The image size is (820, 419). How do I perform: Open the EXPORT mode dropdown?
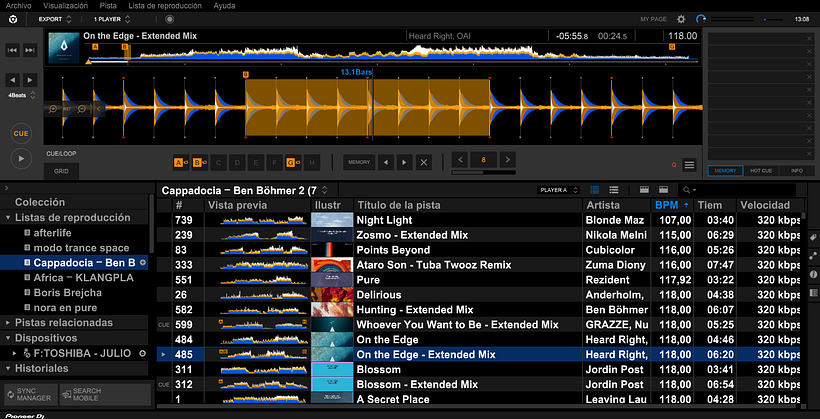(x=59, y=19)
